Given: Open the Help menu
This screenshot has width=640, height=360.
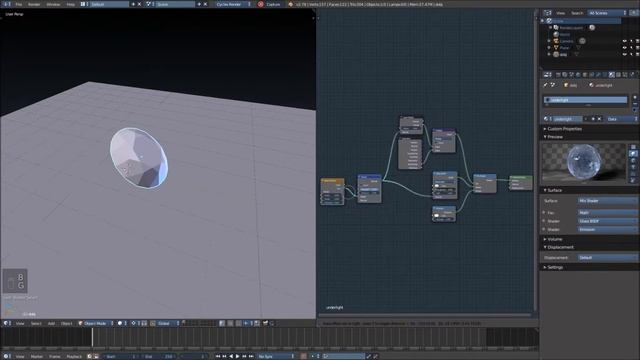Looking at the screenshot, I should coord(71,4).
